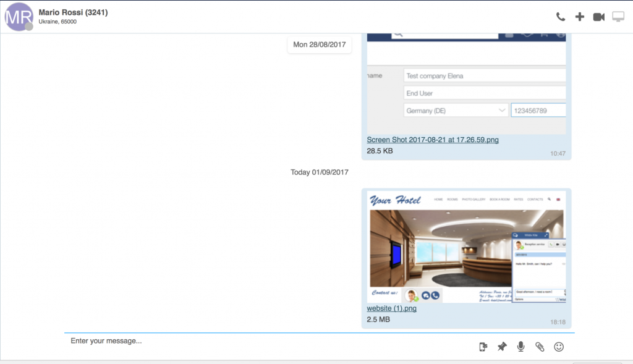This screenshot has width=633, height=364.
Task: Open the website (1).png file link
Action: [391, 308]
